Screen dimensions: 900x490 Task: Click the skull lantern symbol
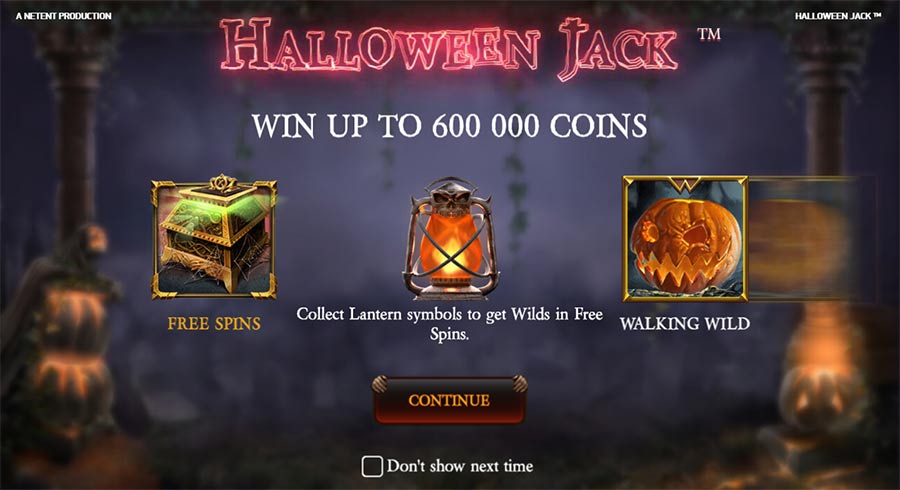pos(451,239)
